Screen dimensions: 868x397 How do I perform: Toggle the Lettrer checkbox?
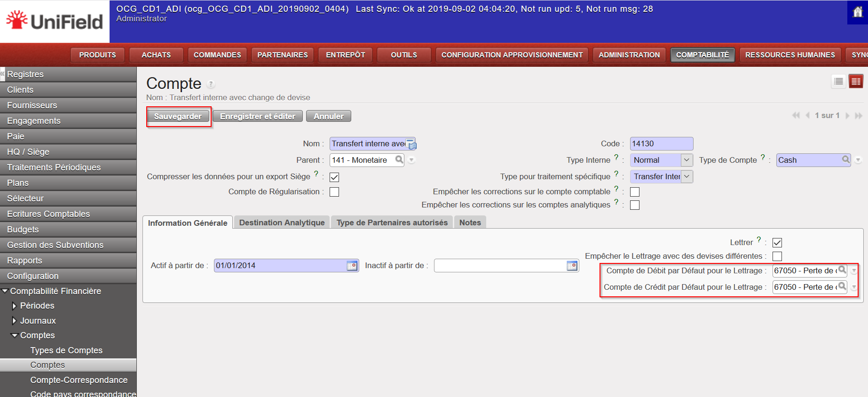(777, 243)
